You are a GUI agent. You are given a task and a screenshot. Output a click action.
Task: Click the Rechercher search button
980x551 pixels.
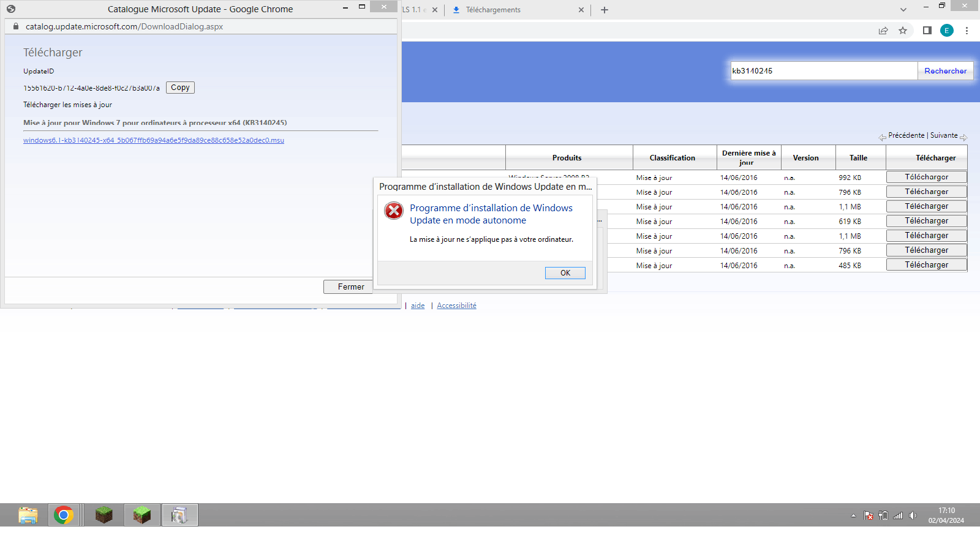tap(946, 71)
